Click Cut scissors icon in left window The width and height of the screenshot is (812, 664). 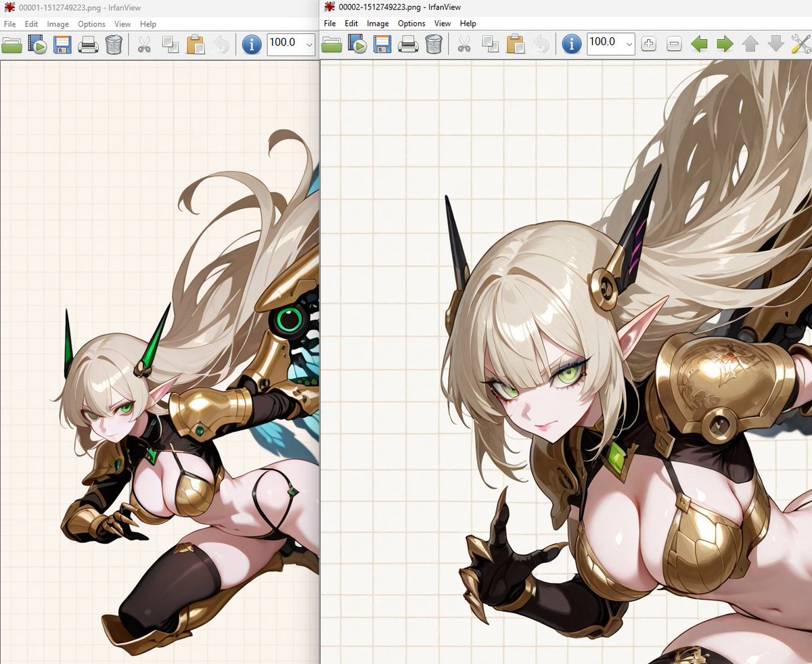coord(144,45)
